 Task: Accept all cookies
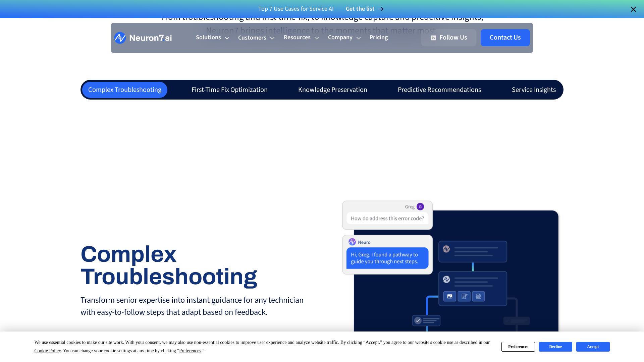pos(593,347)
